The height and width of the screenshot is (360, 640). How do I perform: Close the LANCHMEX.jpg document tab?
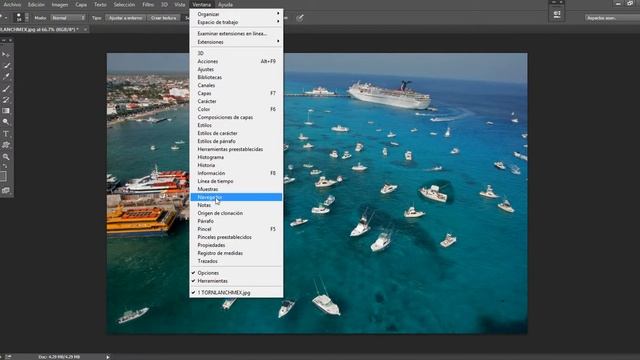(85, 29)
